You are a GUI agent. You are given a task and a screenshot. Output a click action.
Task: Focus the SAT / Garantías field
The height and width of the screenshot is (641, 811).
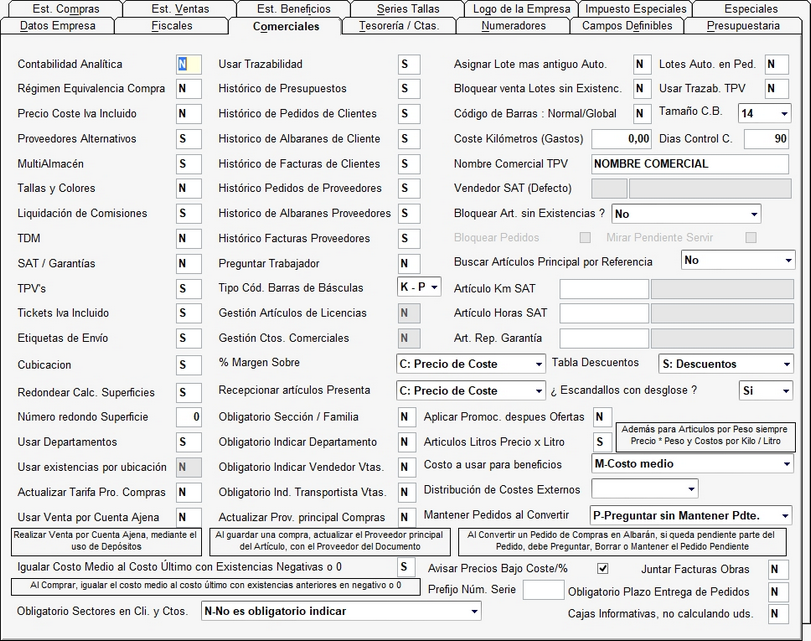(x=189, y=263)
